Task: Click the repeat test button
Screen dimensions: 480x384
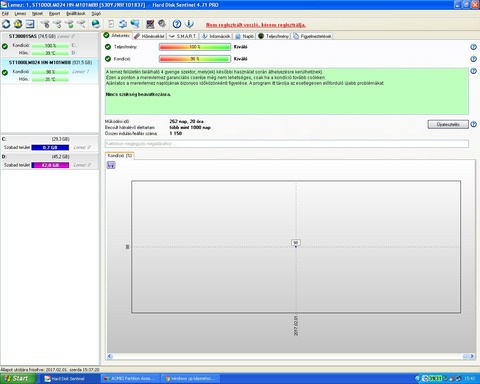Action: (x=448, y=124)
